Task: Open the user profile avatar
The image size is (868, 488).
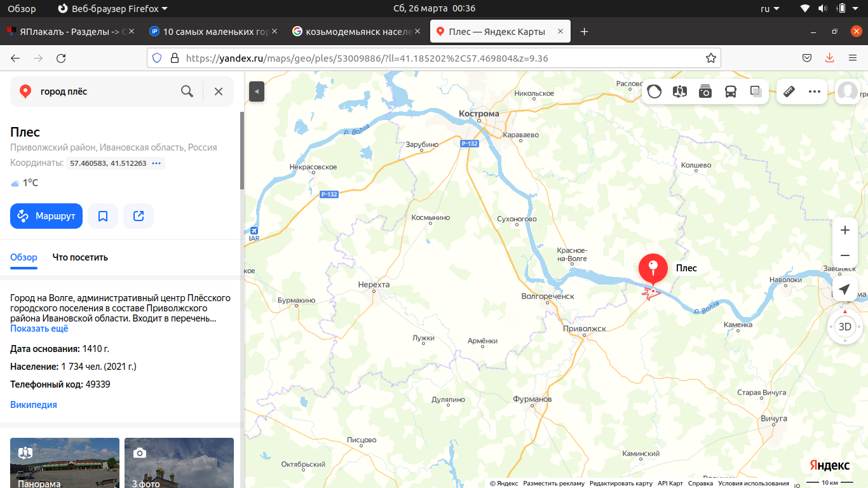Action: point(848,91)
